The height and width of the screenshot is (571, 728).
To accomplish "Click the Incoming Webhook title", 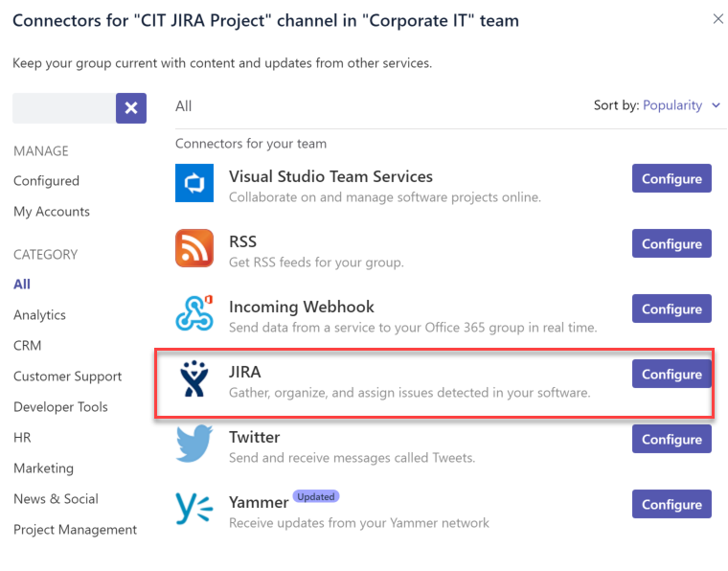I will point(302,307).
